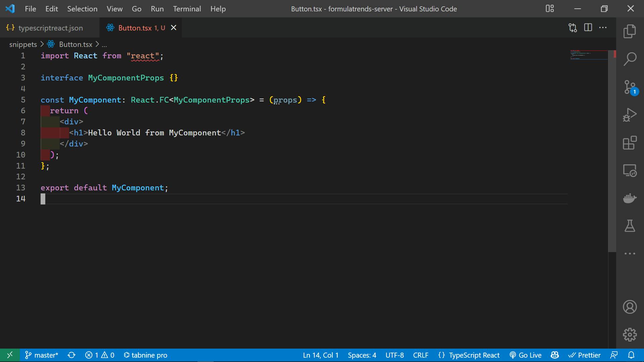Expand the breadcrumb ellipsis symbol
This screenshot has height=362, width=644.
tap(104, 44)
